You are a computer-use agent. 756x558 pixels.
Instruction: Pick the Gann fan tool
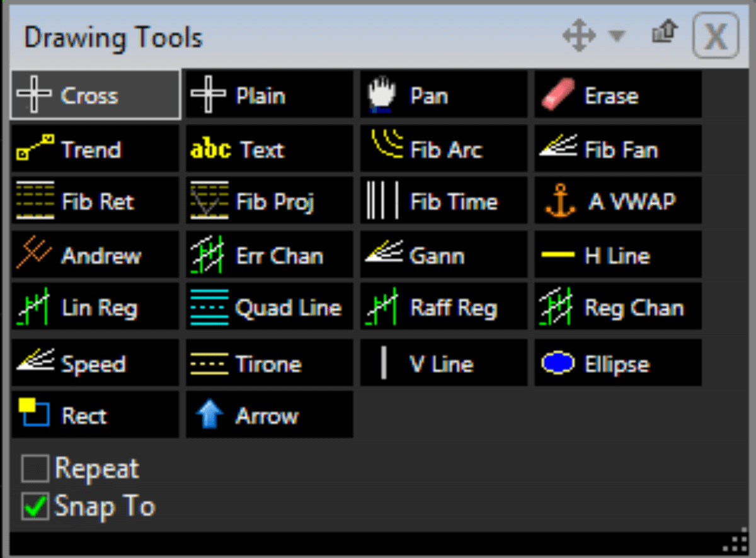pyautogui.click(x=444, y=254)
